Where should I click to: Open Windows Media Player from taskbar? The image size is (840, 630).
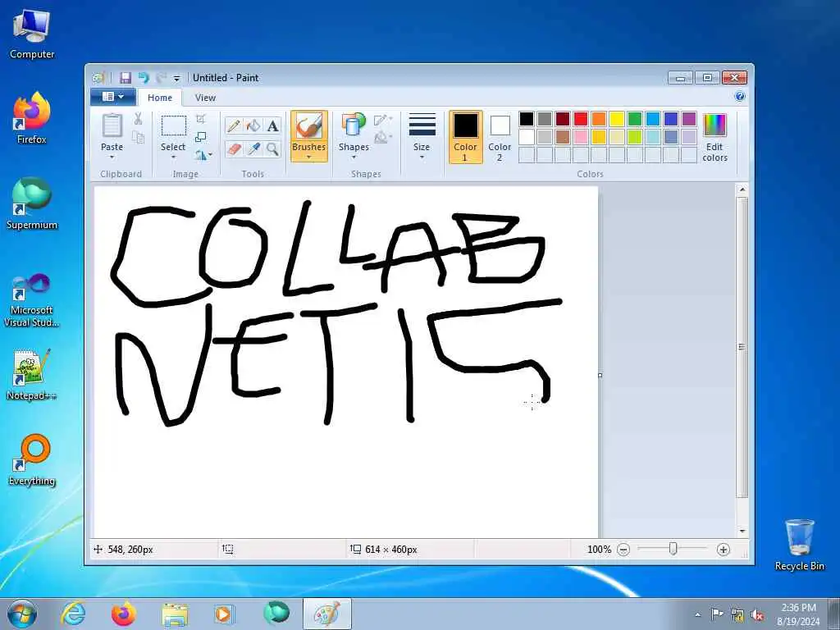[x=223, y=614]
